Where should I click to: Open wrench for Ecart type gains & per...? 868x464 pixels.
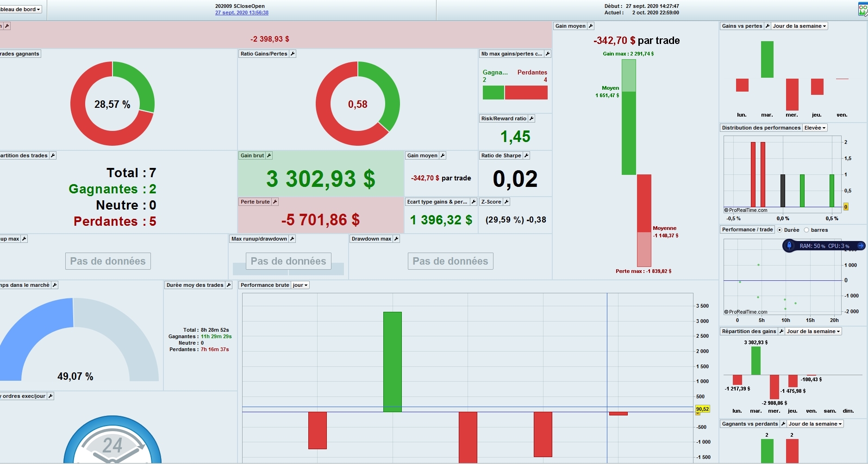tap(473, 202)
